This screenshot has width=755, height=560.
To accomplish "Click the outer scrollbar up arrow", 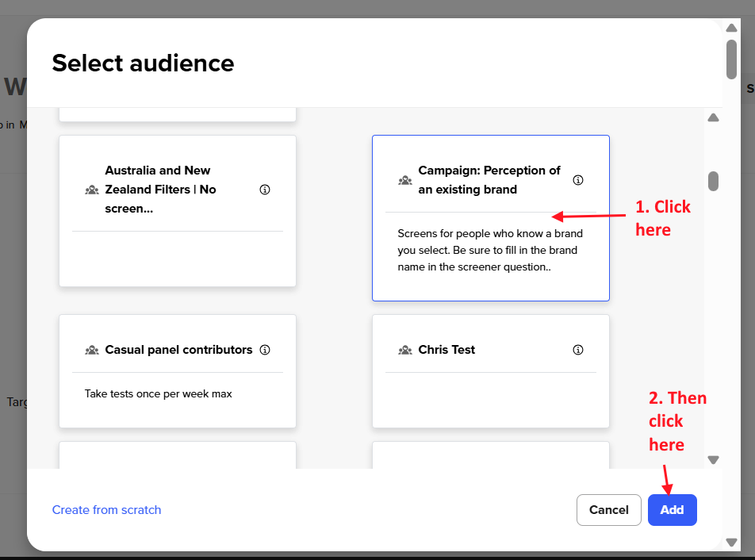I will coord(730,28).
